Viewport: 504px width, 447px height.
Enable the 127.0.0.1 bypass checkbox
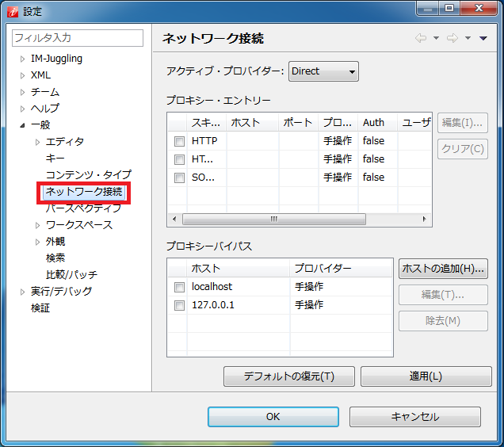click(x=179, y=305)
